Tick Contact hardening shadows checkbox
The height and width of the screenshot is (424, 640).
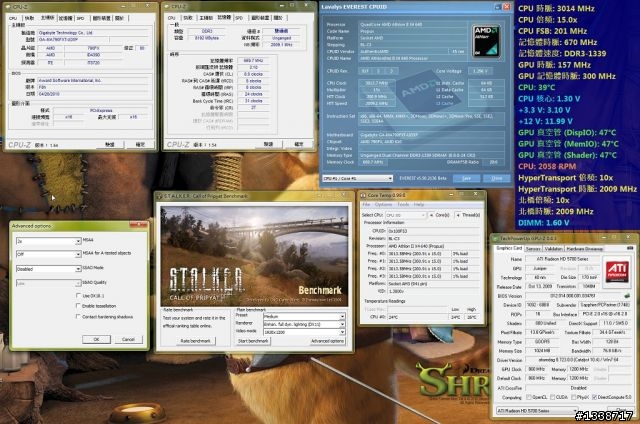point(78,316)
